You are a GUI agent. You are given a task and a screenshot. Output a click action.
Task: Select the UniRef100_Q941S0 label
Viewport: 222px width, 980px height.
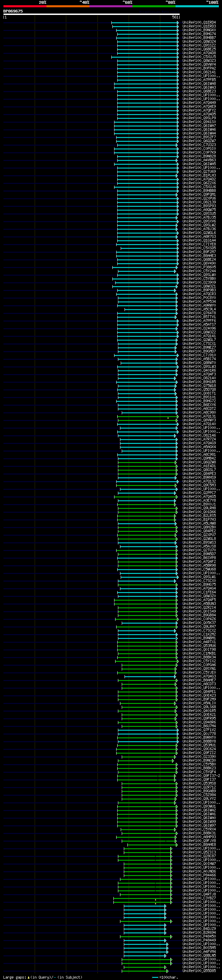199,122
